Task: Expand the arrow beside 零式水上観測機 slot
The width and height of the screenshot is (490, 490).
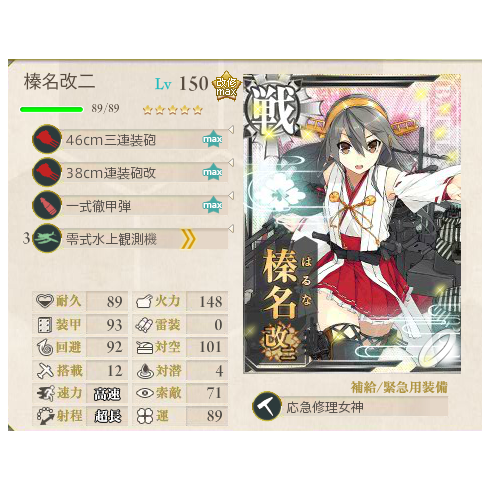Action: (231, 229)
